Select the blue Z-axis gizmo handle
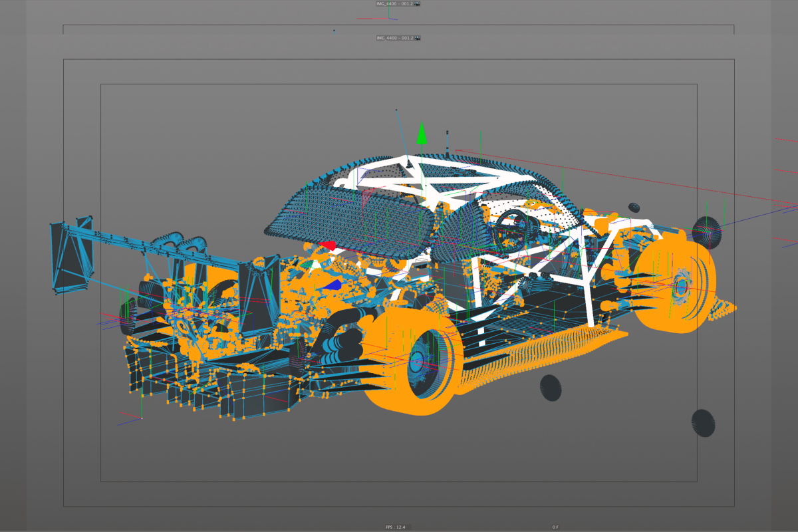 point(334,285)
